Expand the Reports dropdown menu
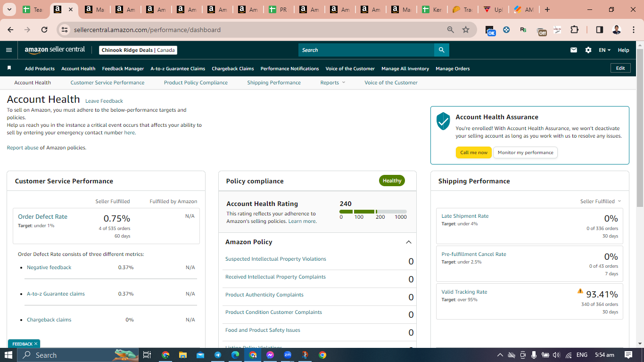644x362 pixels. (x=333, y=82)
